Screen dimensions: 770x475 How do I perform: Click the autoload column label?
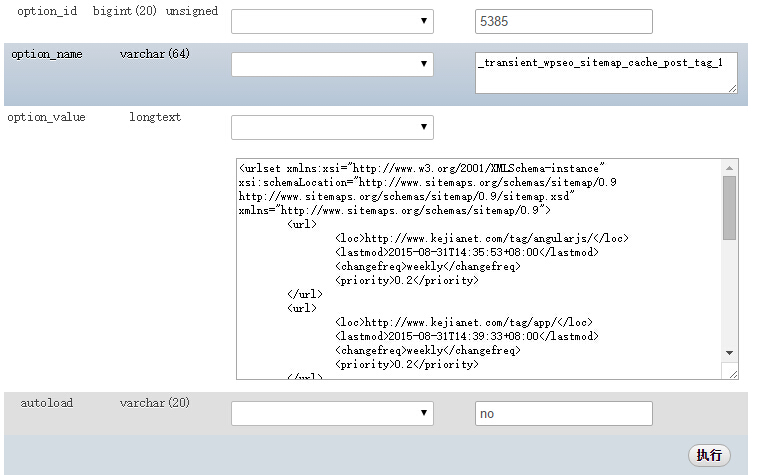point(47,403)
